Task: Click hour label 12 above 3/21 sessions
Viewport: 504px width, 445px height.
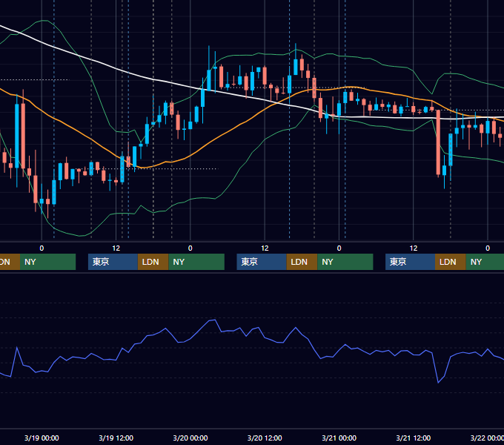Action: (x=414, y=248)
